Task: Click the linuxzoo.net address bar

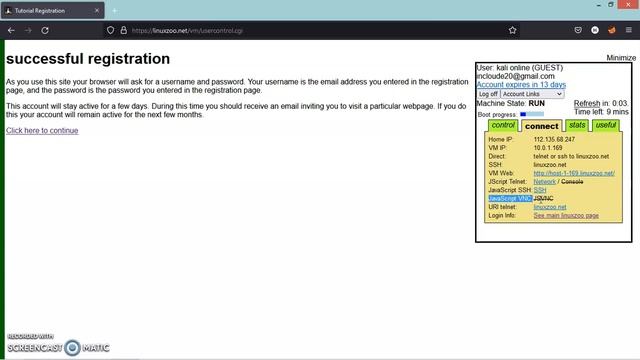Action: 310,30
